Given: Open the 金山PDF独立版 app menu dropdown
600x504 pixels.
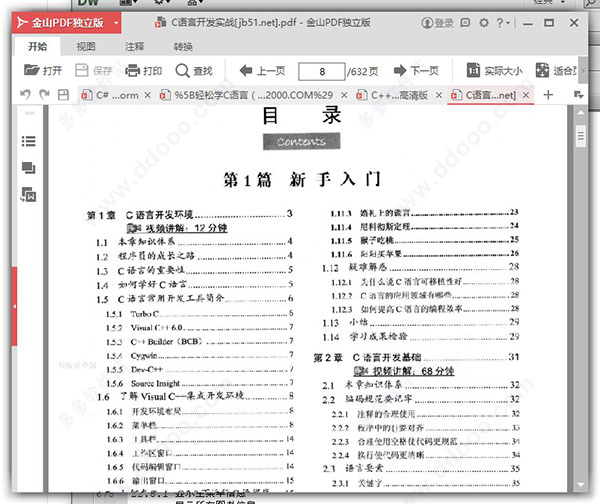Looking at the screenshot, I should [x=116, y=23].
